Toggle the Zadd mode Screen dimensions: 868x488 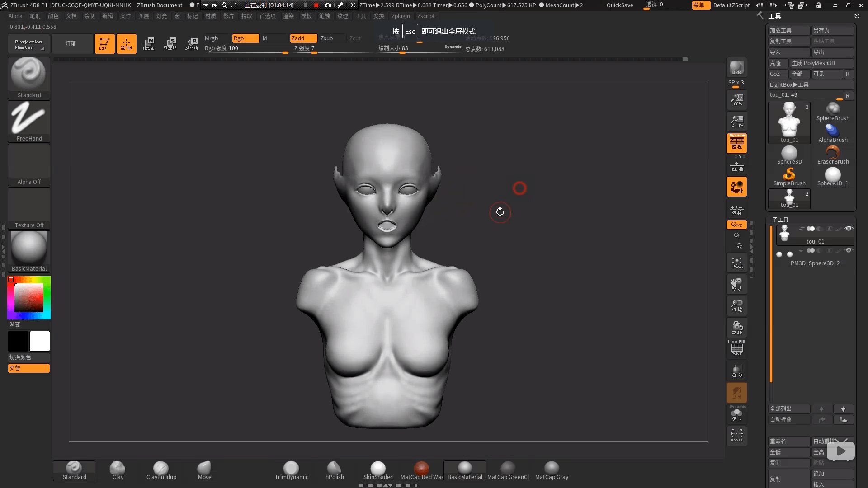click(x=303, y=38)
